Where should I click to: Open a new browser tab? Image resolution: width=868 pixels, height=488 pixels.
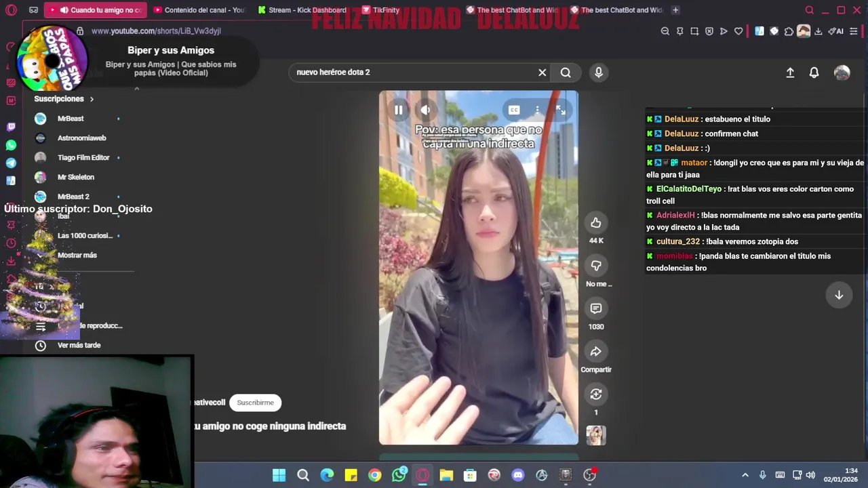(x=675, y=10)
